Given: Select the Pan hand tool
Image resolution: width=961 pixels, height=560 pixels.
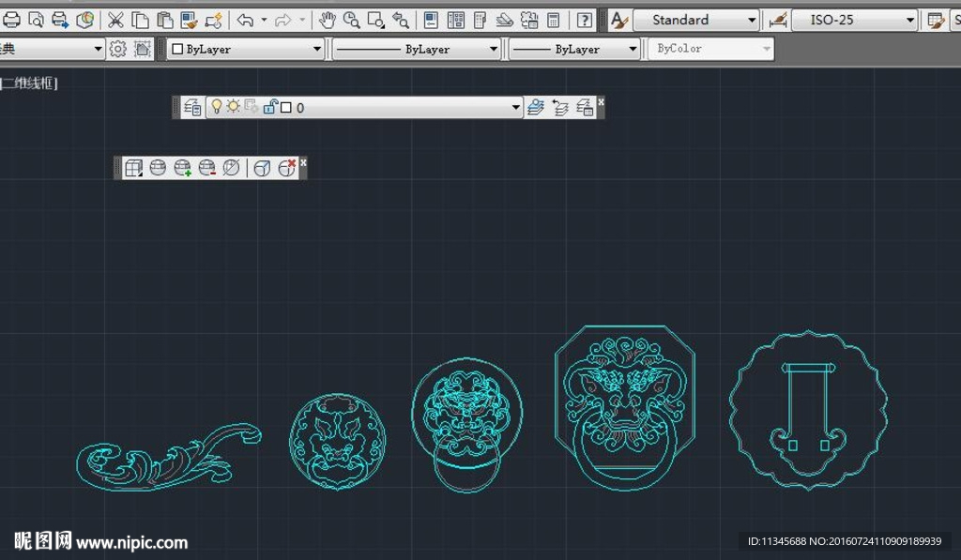Looking at the screenshot, I should click(x=328, y=20).
